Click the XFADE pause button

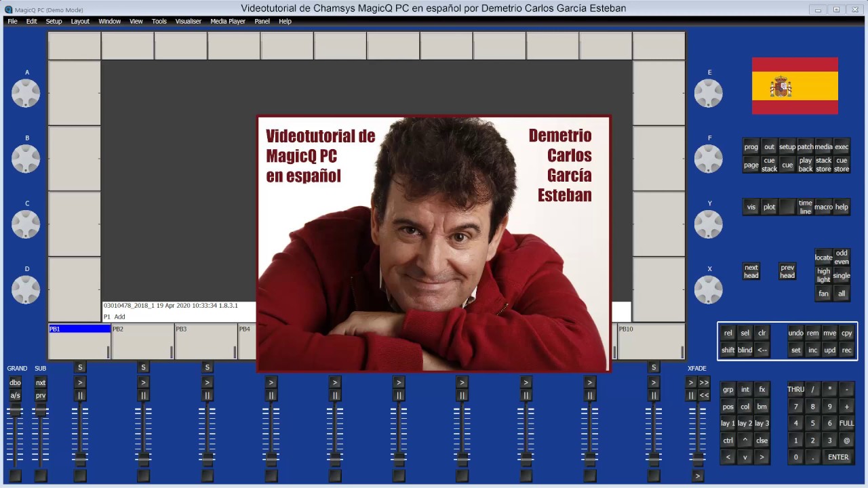692,396
